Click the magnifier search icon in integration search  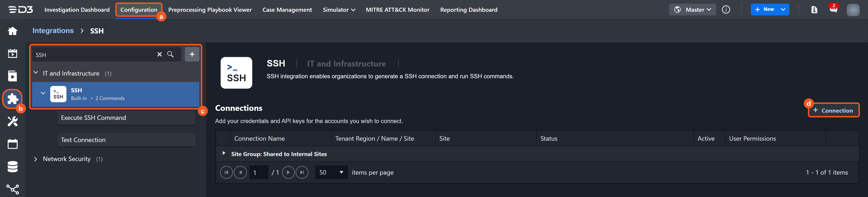170,54
